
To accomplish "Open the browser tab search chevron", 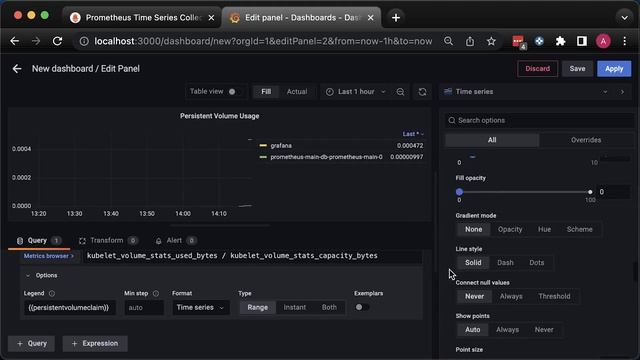I will coord(624,18).
